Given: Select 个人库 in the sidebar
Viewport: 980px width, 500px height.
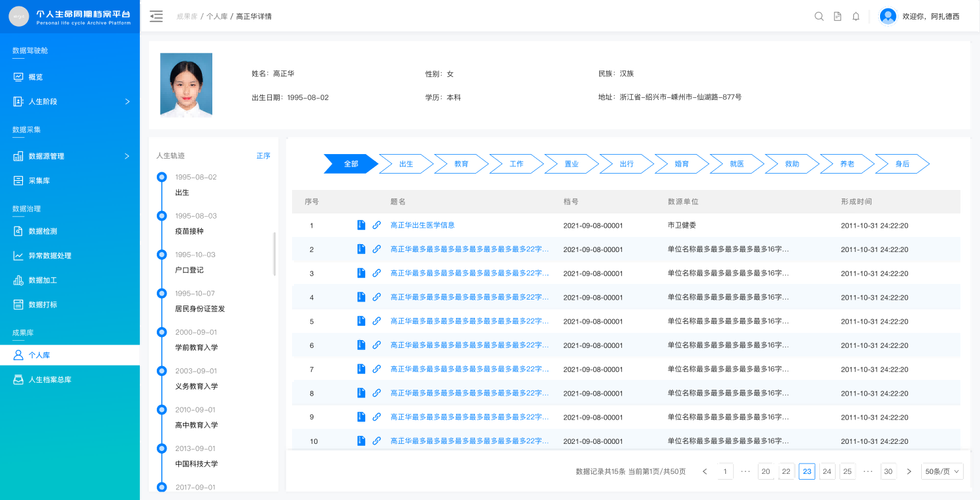Looking at the screenshot, I should pyautogui.click(x=70, y=355).
